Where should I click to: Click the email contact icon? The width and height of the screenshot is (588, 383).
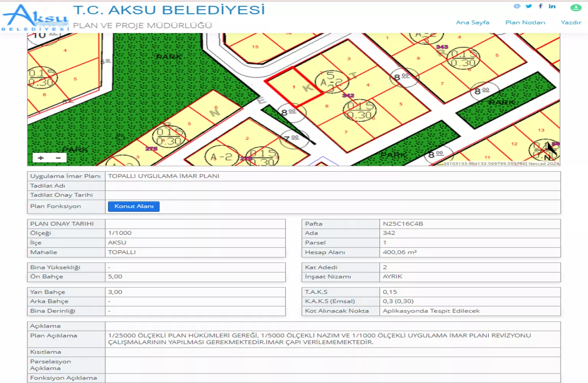tap(517, 6)
